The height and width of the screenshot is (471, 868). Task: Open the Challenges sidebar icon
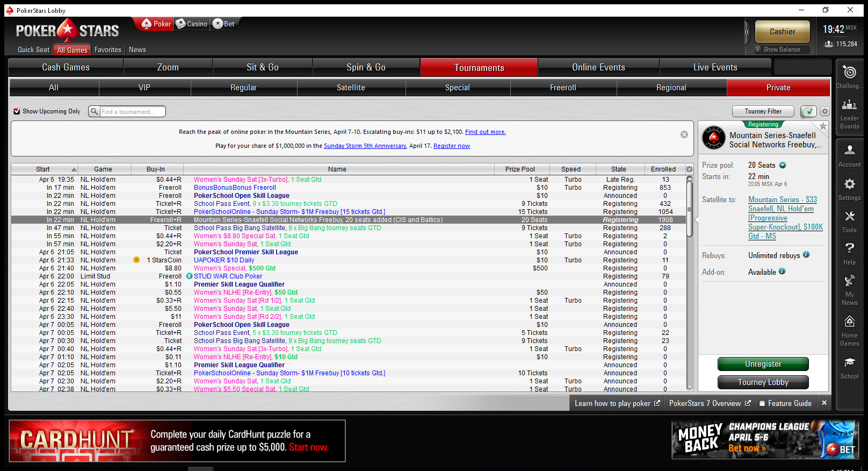[849, 76]
